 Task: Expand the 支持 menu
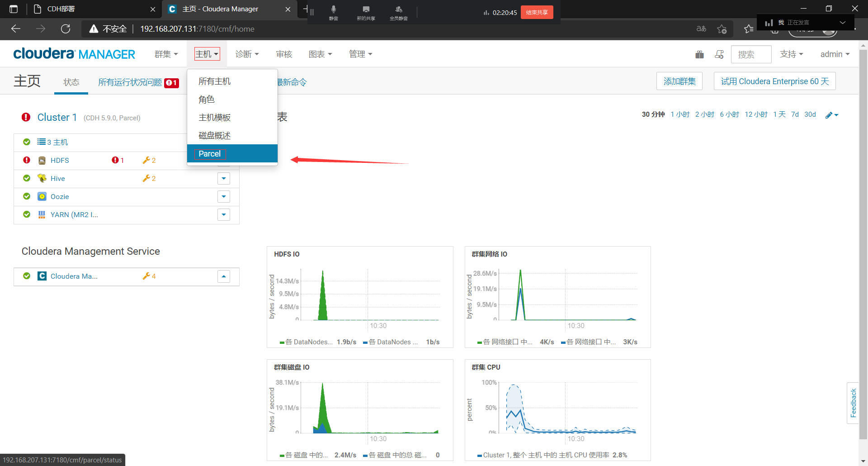[x=791, y=54]
